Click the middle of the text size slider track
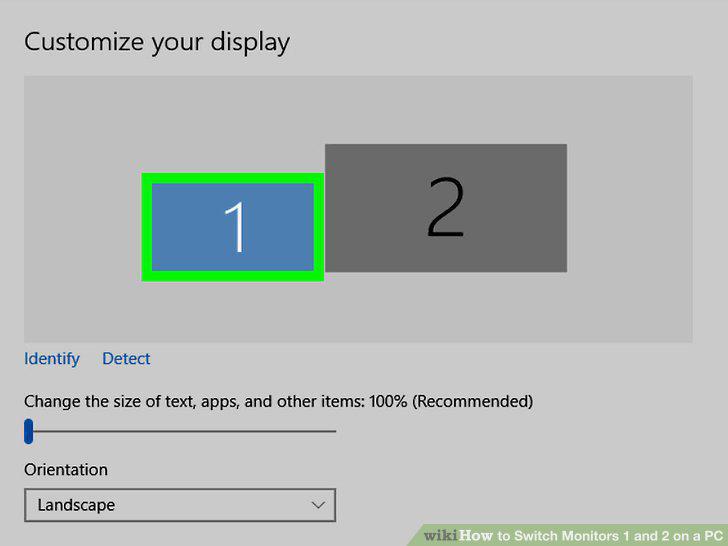728x546 pixels. point(180,431)
